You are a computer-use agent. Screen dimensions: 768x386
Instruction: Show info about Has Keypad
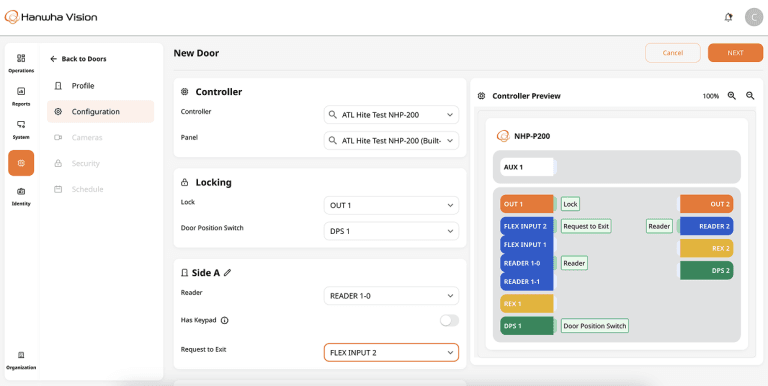pyautogui.click(x=225, y=321)
